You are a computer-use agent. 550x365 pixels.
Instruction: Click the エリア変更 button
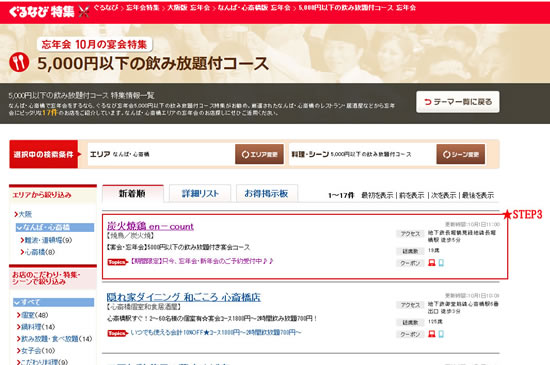(x=259, y=154)
